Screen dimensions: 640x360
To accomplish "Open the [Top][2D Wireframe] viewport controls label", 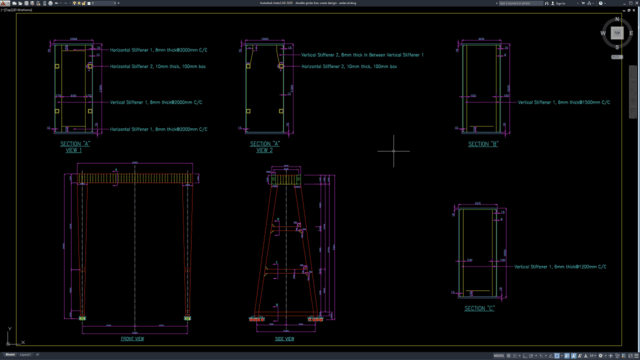I will (17, 10).
